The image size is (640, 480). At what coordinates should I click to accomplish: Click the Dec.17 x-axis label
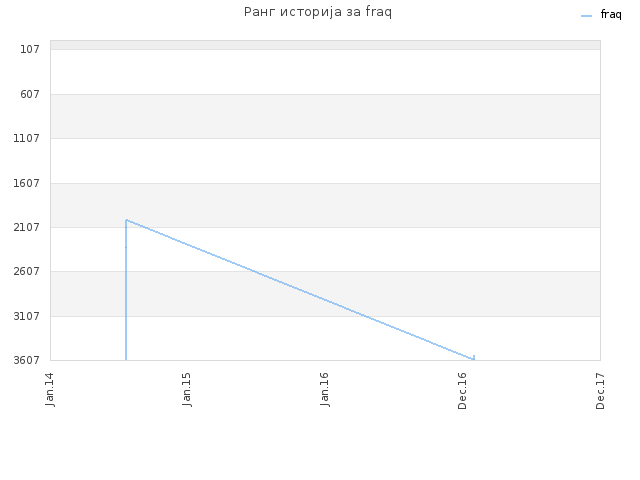(600, 391)
